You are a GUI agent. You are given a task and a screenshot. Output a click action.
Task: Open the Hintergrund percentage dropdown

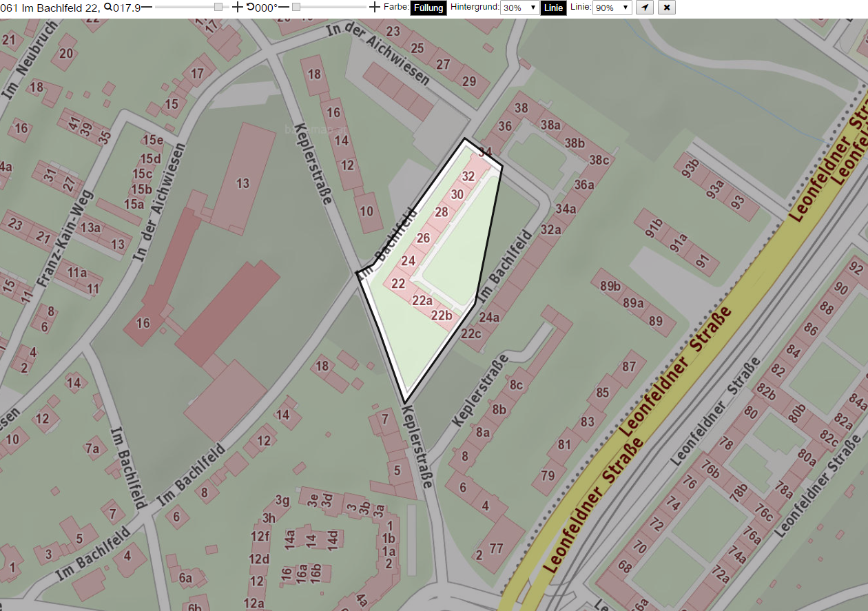pos(519,8)
